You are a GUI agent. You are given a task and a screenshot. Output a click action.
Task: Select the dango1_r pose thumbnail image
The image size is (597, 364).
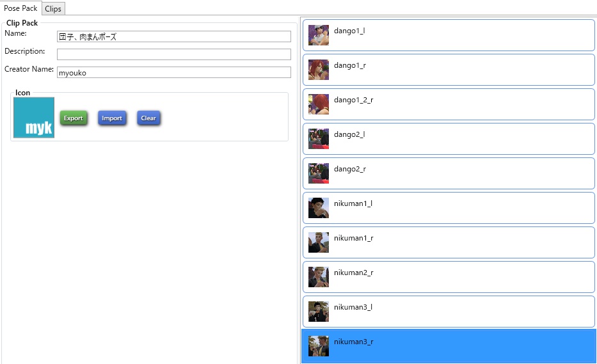click(x=318, y=70)
